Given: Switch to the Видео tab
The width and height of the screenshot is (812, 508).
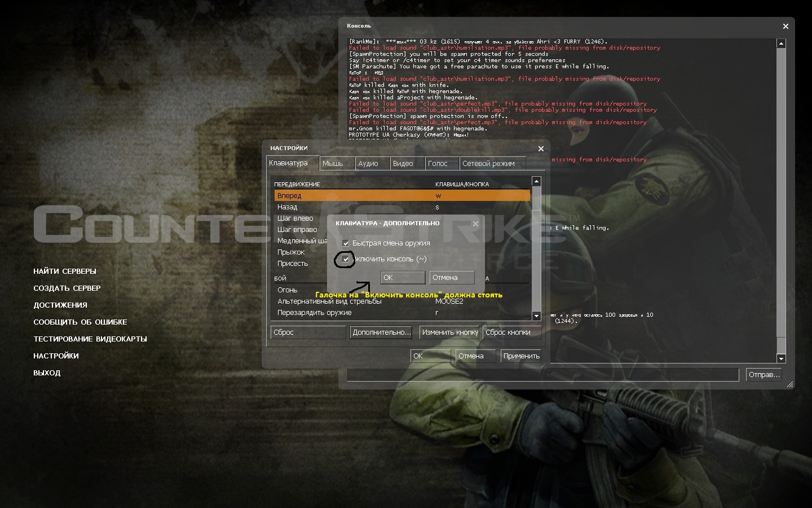Looking at the screenshot, I should (407, 164).
